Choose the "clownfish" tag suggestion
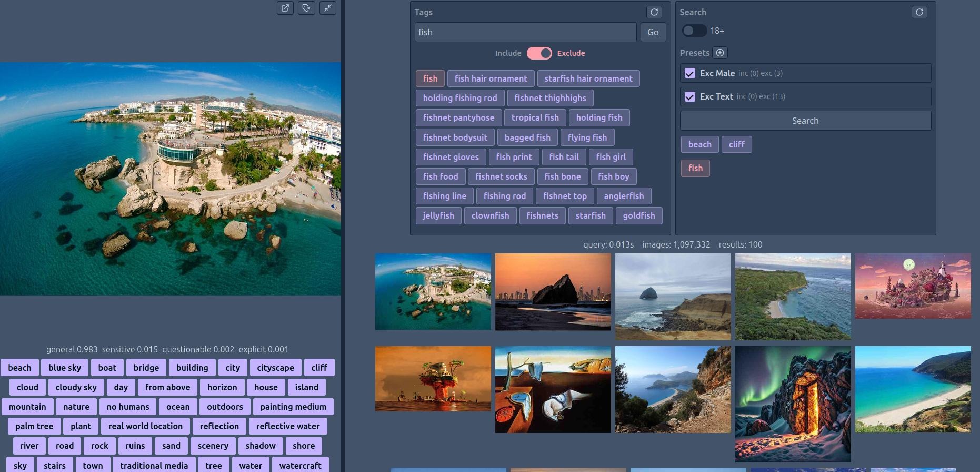Screen dimensions: 980x472 (x=490, y=215)
